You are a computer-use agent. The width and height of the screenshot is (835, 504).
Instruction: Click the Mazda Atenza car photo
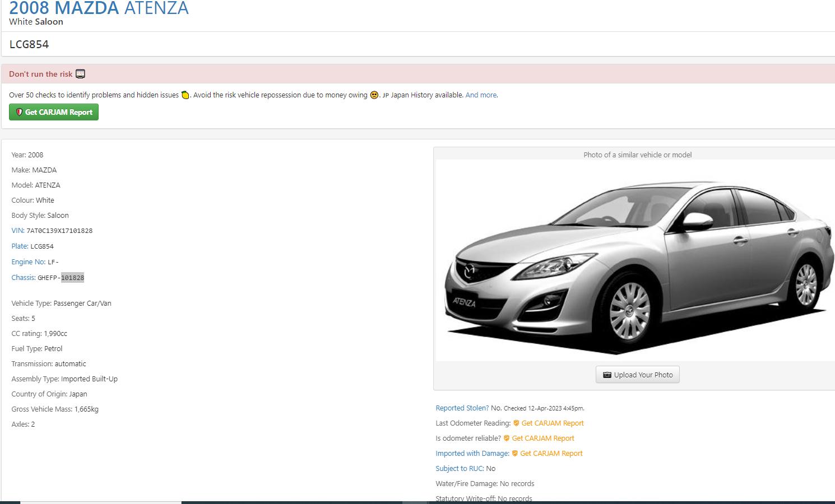[x=635, y=260]
